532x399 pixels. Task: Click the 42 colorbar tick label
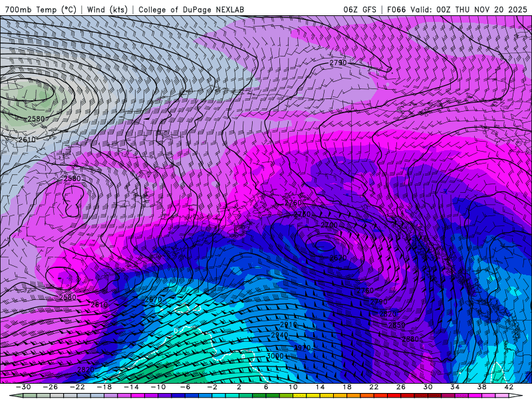pos(509,387)
